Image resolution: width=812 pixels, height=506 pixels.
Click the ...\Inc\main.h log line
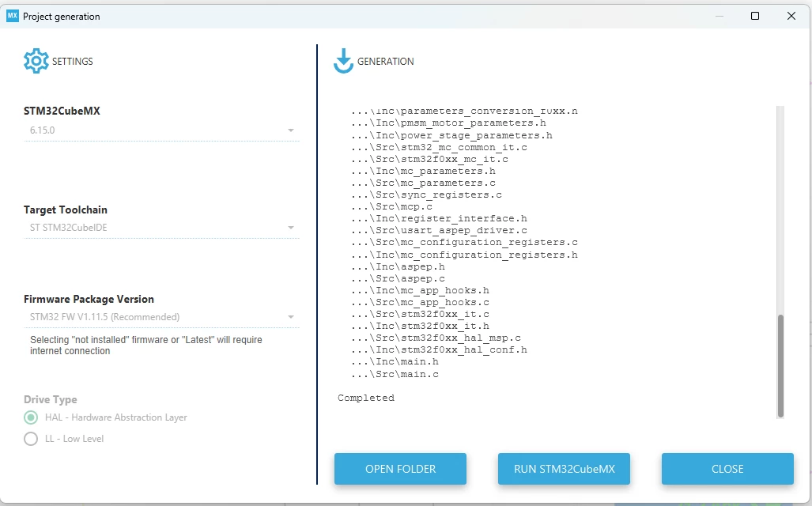(x=395, y=361)
